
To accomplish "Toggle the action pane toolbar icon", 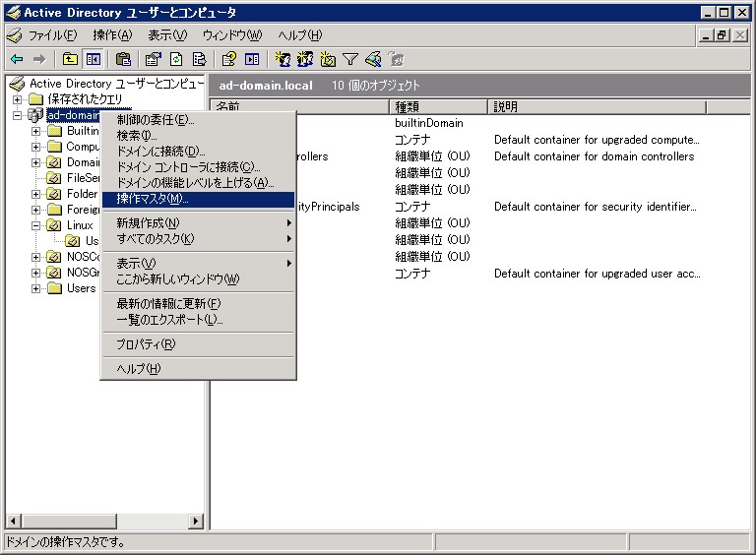I will [252, 59].
